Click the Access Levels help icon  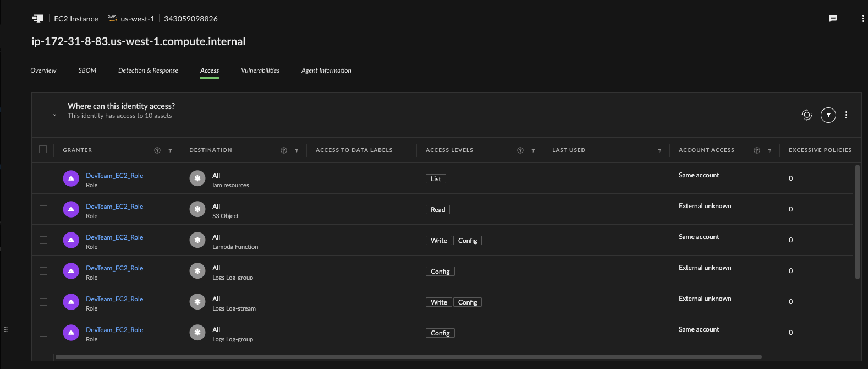tap(520, 150)
